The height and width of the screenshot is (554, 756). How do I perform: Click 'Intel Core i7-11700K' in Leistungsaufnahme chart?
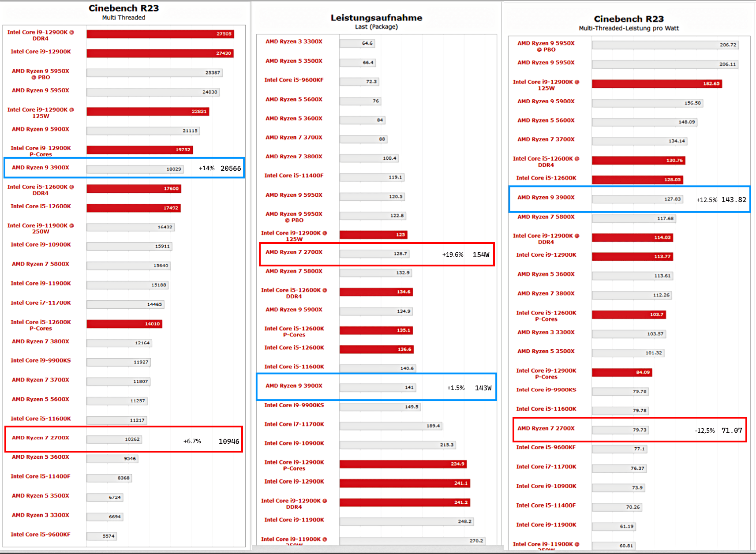point(294,425)
